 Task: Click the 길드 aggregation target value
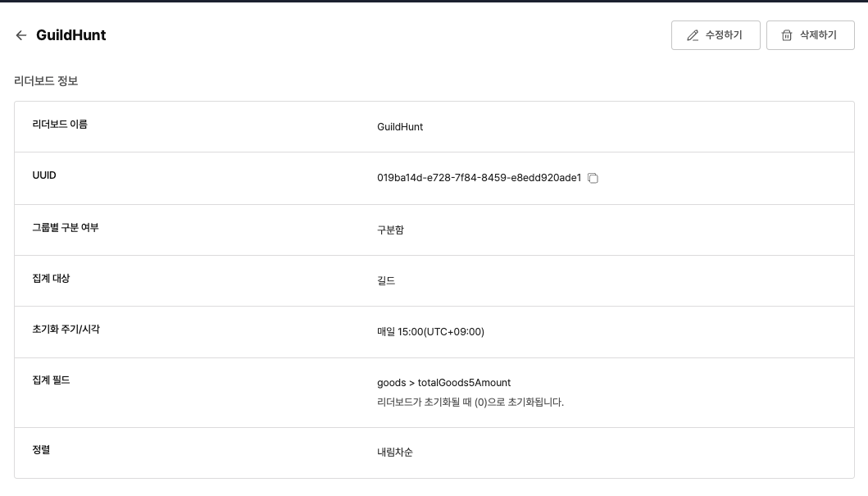coord(386,281)
